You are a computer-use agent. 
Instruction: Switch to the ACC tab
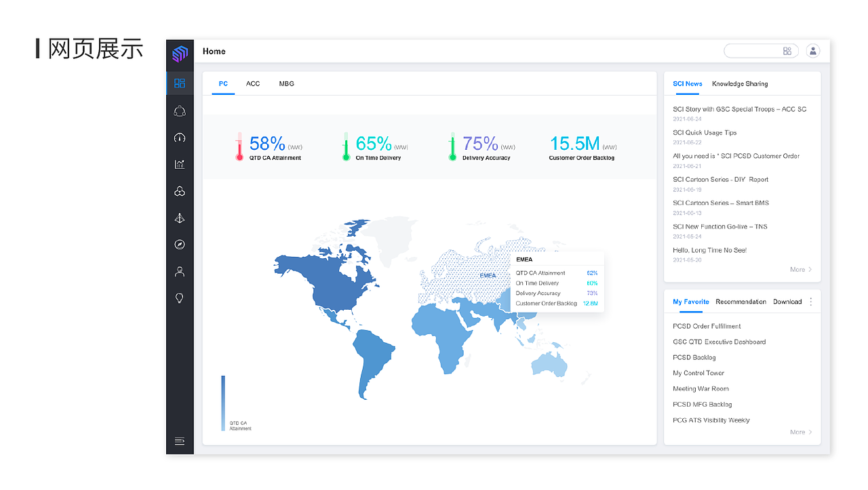pos(253,84)
